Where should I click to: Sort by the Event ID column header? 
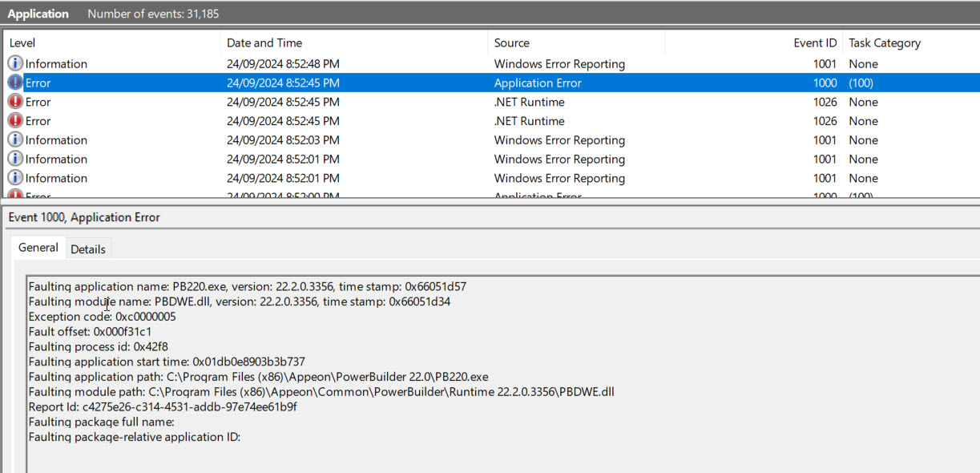click(x=815, y=43)
